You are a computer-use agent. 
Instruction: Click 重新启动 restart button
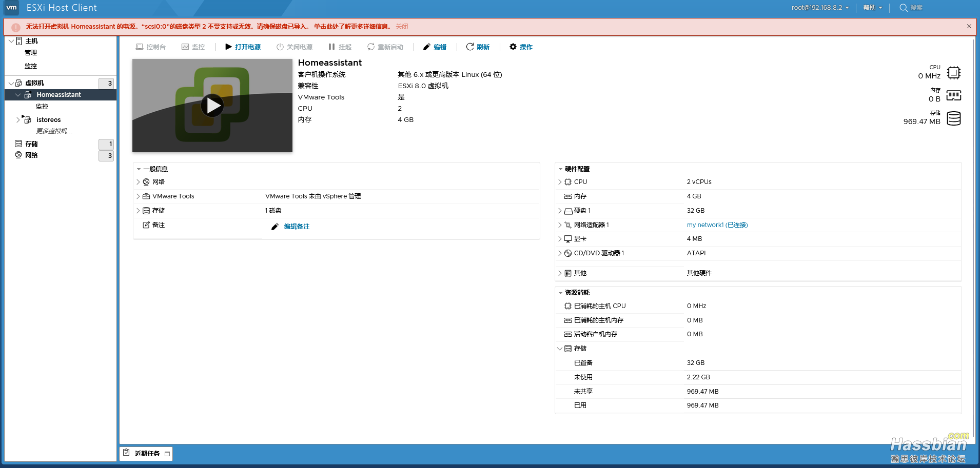pyautogui.click(x=385, y=47)
